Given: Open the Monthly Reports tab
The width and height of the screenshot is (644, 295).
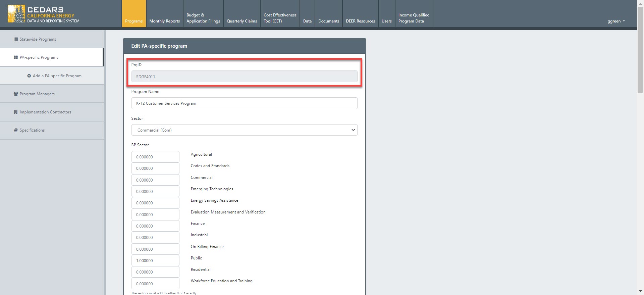Looking at the screenshot, I should pos(164,21).
